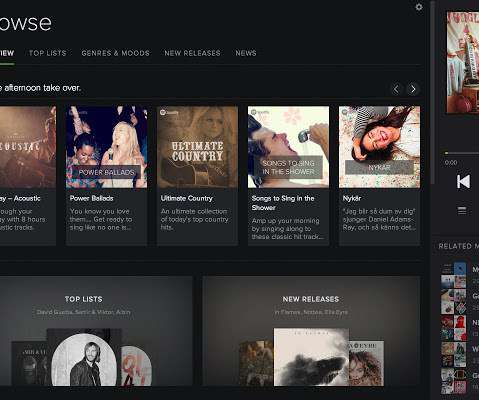
Task: Switch to the Genres & Moods tab
Action: click(x=116, y=53)
